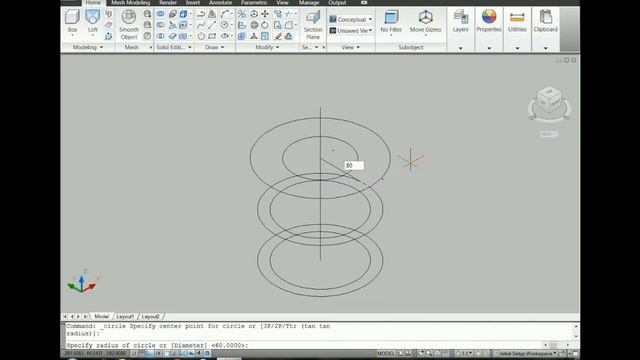
Task: Open the Output ribbon tab
Action: click(337, 2)
